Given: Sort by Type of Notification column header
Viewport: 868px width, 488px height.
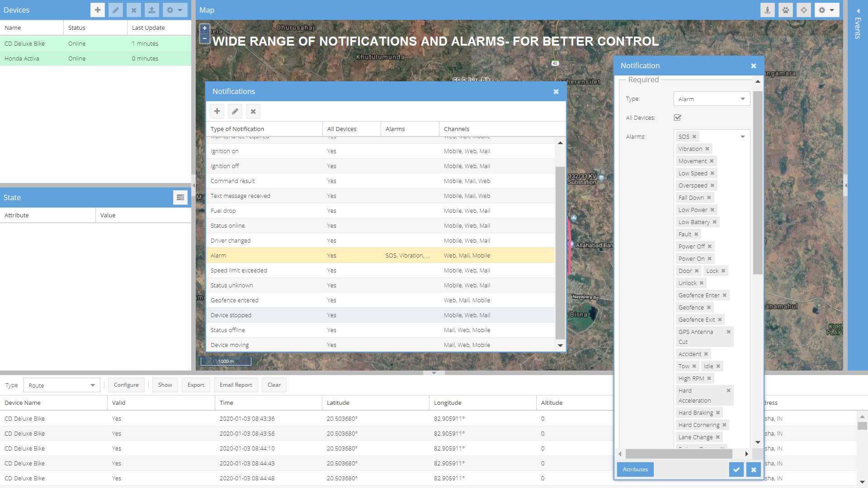Looking at the screenshot, I should (x=264, y=129).
